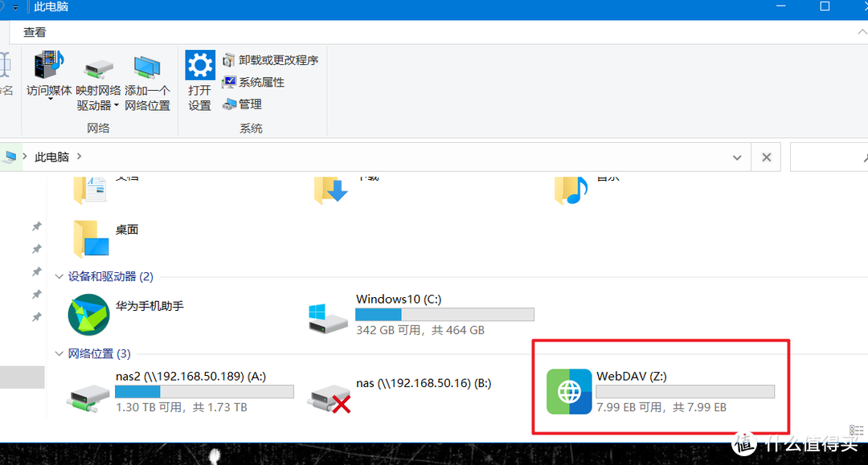Expand the address bar history dropdown
This screenshot has height=465, width=868.
(x=737, y=157)
